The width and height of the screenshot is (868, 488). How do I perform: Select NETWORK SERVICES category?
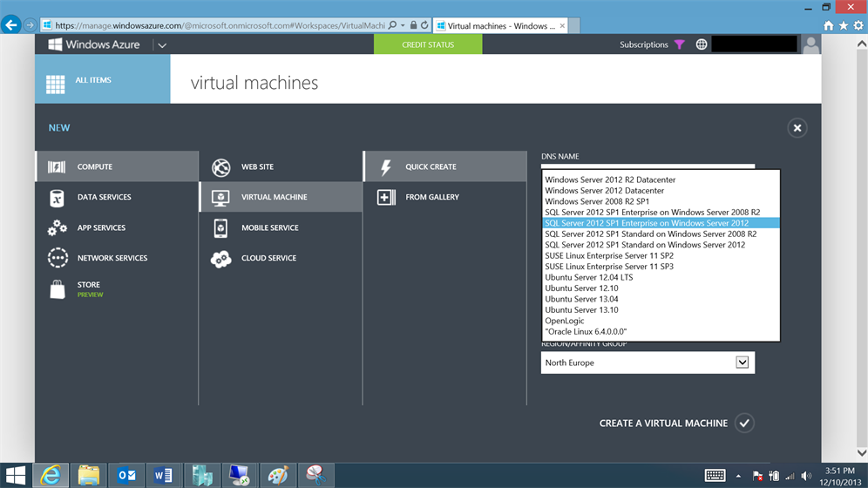pyautogui.click(x=118, y=258)
